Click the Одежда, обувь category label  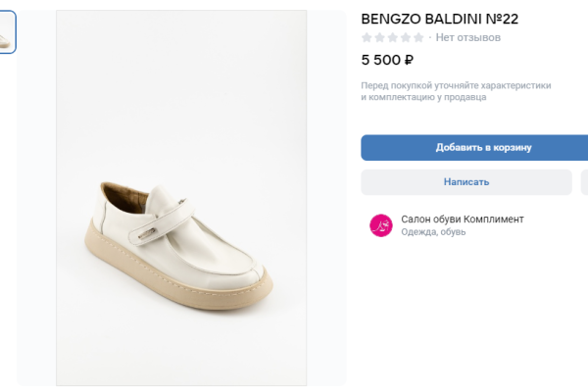click(x=433, y=232)
